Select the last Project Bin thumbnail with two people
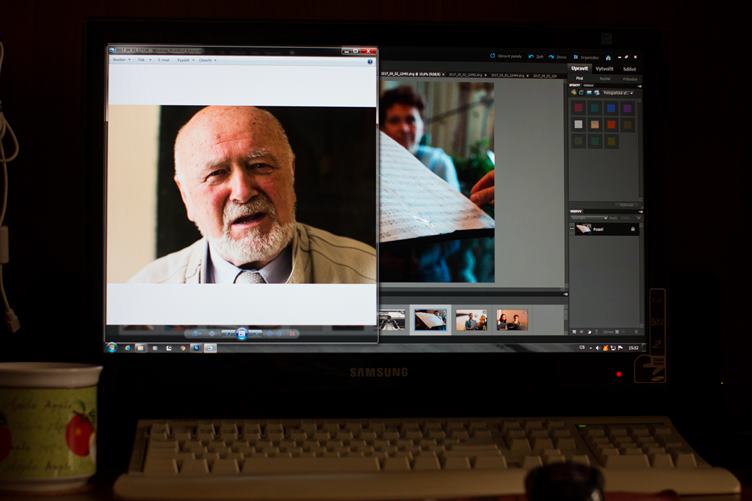Image resolution: width=752 pixels, height=501 pixels. [512, 320]
